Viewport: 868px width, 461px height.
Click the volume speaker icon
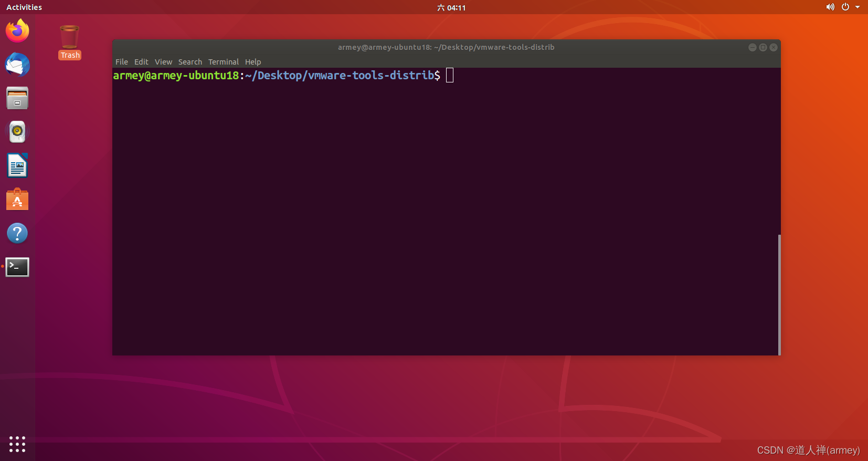(x=830, y=7)
